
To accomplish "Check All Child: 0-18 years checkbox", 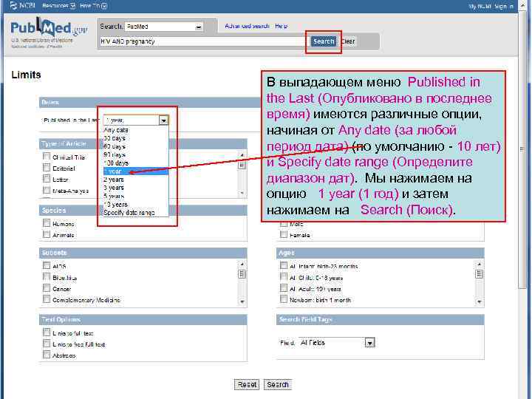I will pos(284,277).
